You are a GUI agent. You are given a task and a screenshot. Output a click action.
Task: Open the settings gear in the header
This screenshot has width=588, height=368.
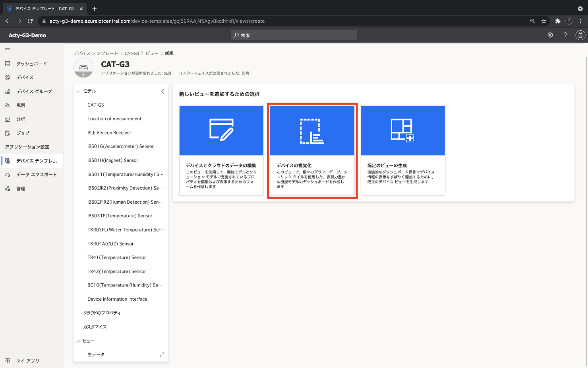[550, 35]
